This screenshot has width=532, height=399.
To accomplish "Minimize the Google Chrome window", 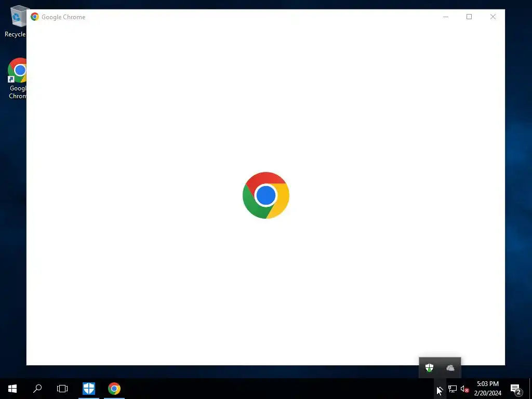I will click(446, 17).
